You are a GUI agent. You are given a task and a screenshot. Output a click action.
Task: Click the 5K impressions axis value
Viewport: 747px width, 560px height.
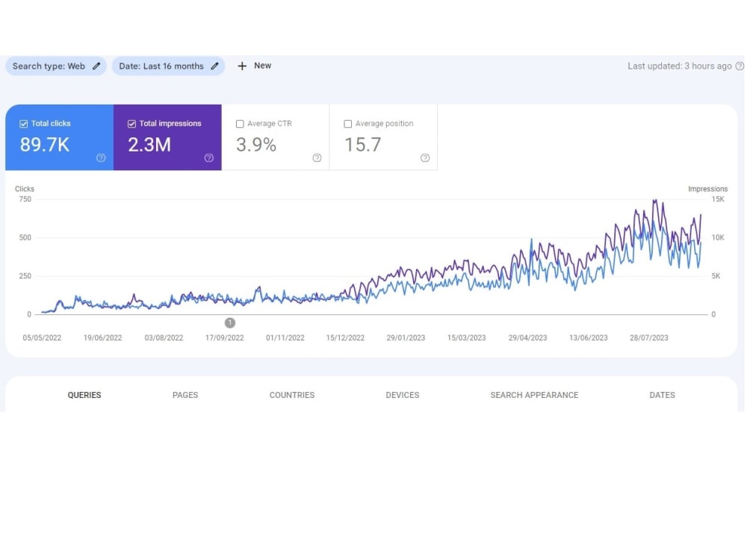coord(716,276)
